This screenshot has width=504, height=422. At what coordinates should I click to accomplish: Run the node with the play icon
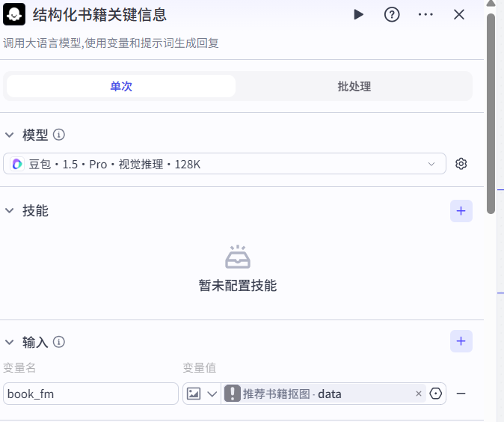click(x=358, y=14)
